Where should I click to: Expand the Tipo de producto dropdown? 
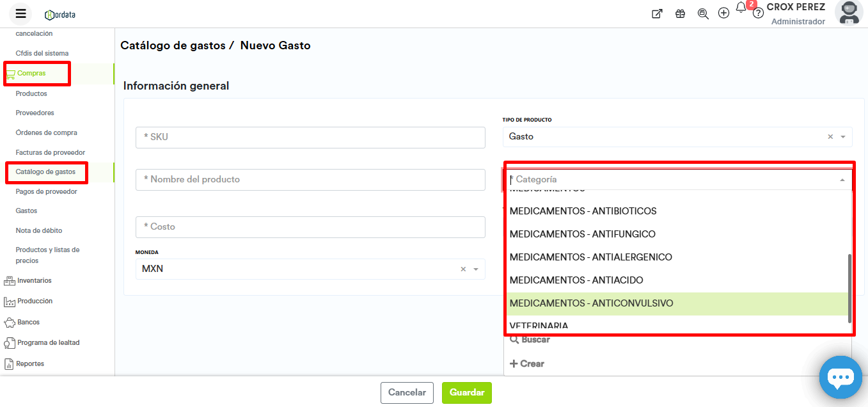pos(843,137)
